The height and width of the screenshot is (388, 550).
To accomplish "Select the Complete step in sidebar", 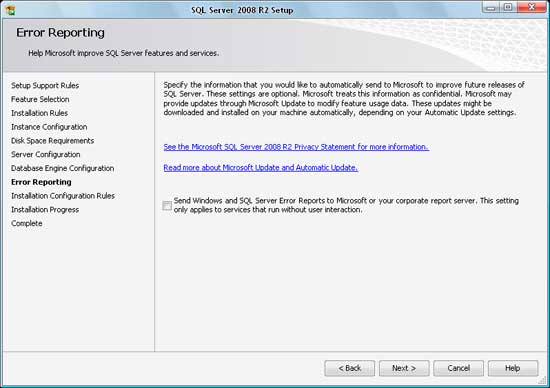I will [27, 223].
